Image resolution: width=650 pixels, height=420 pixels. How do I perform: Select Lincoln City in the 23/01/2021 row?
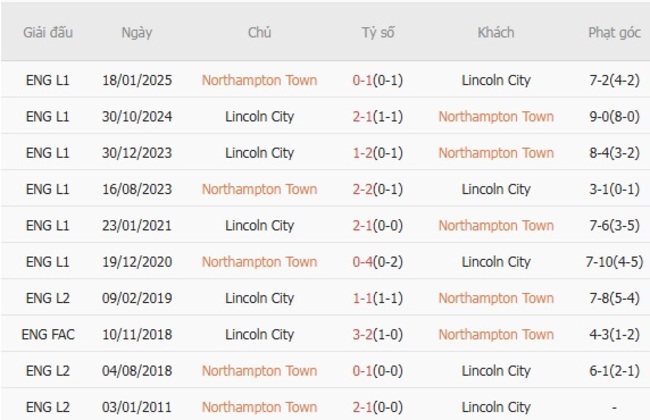259,225
